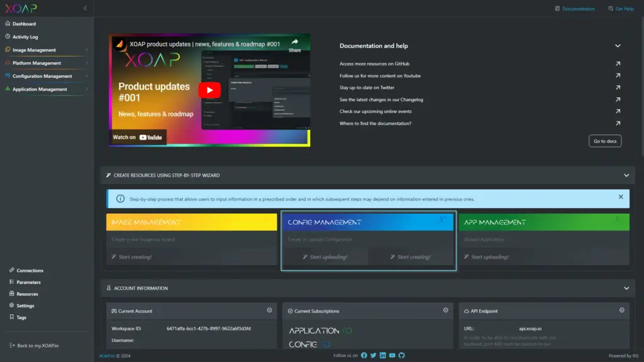Play the product updates YouTube video

pos(209,90)
